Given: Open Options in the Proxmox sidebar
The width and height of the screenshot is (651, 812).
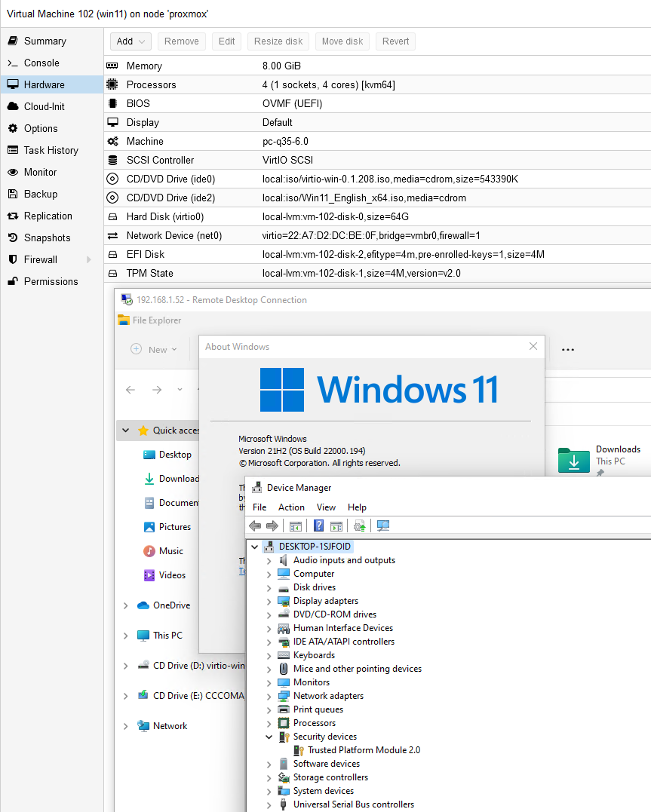Looking at the screenshot, I should 52,128.
